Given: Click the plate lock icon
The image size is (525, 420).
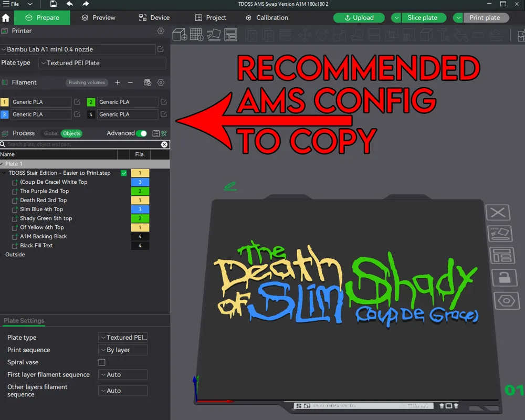Looking at the screenshot, I should (x=504, y=277).
